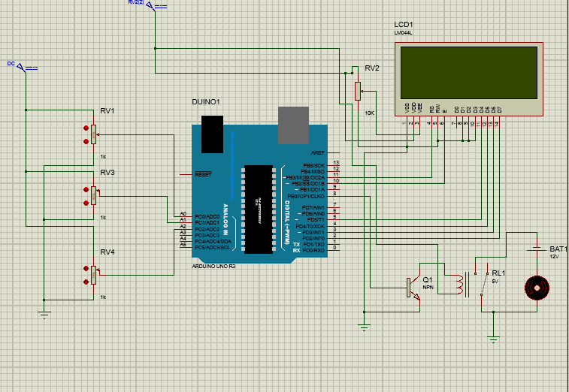Click the PB0/ICP1/CLKO pin label
The height and width of the screenshot is (392, 569).
point(306,197)
